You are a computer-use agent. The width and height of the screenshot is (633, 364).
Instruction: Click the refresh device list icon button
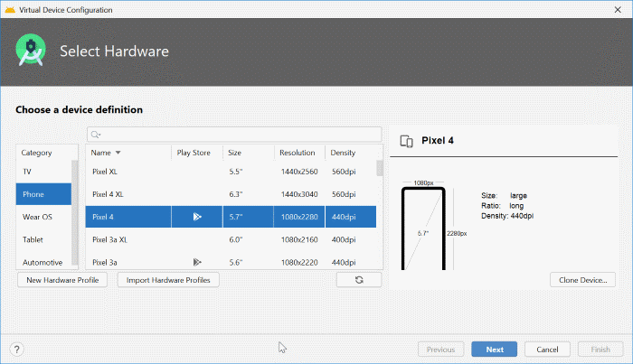tap(359, 280)
